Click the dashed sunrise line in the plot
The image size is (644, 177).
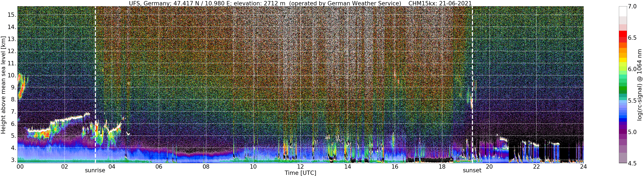click(x=95, y=85)
